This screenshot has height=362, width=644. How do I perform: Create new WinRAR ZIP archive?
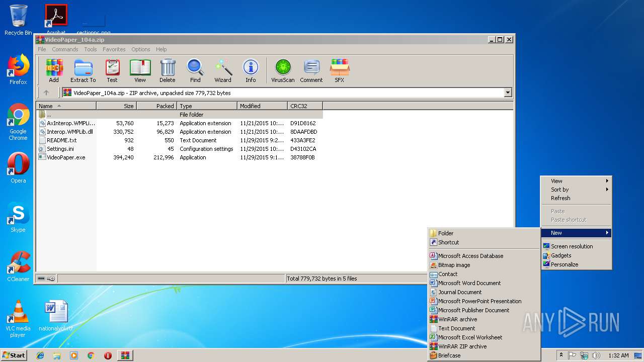click(484, 346)
